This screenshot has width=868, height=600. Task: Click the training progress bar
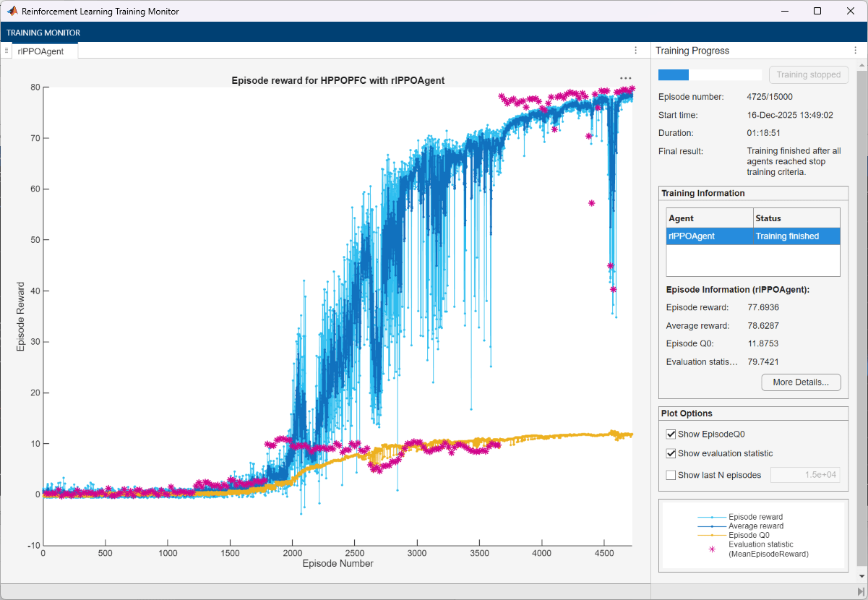pyautogui.click(x=710, y=75)
